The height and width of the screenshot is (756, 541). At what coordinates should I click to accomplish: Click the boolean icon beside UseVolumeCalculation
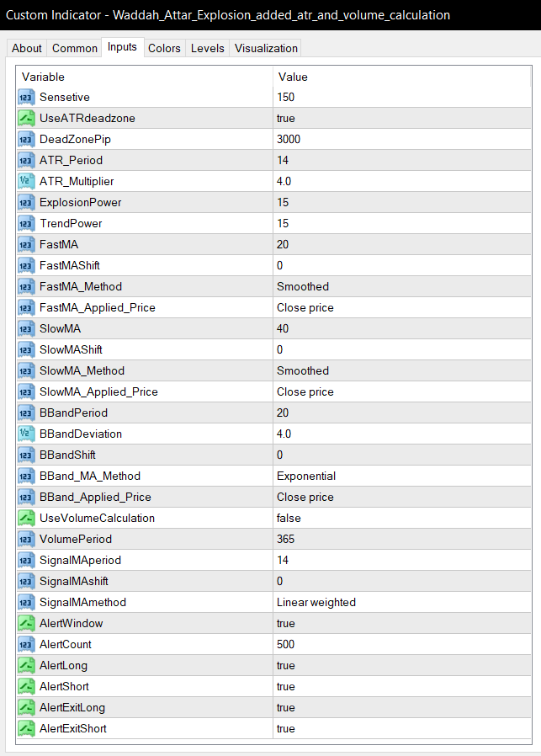pyautogui.click(x=26, y=519)
